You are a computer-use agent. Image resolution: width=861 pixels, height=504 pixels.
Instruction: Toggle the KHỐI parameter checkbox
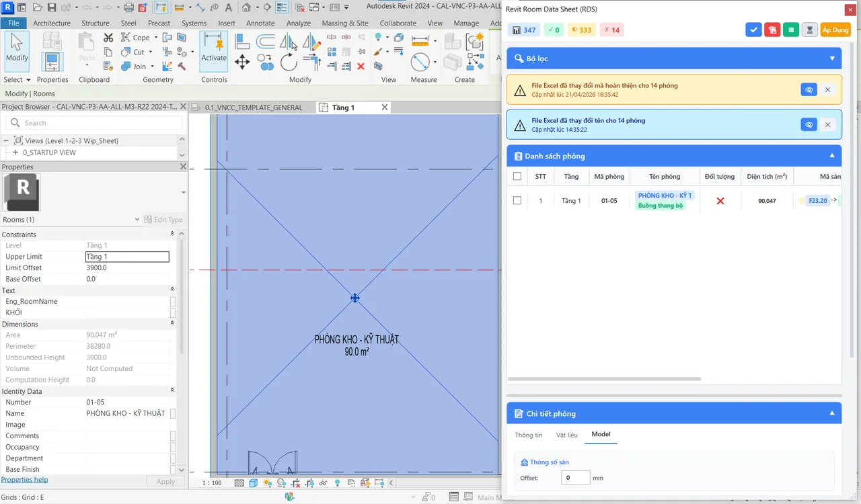click(x=173, y=313)
